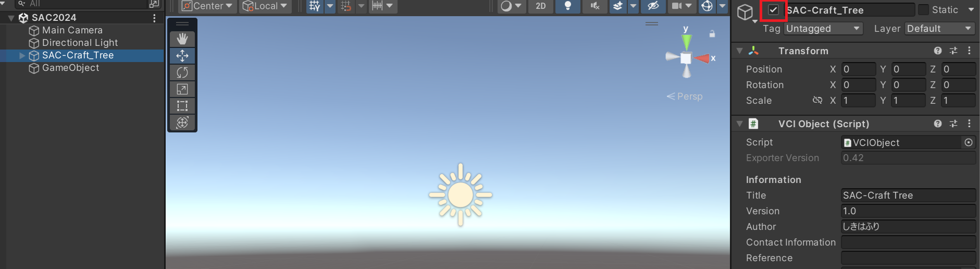Open the Tag dropdown Untagged
Viewport: 980px width, 269px height.
coord(823,29)
